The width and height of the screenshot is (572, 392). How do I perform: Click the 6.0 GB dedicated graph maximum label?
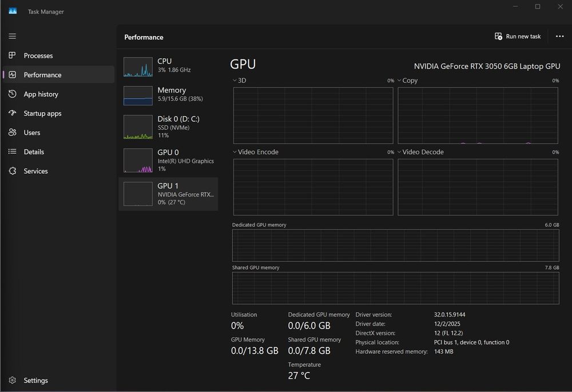[x=552, y=225]
